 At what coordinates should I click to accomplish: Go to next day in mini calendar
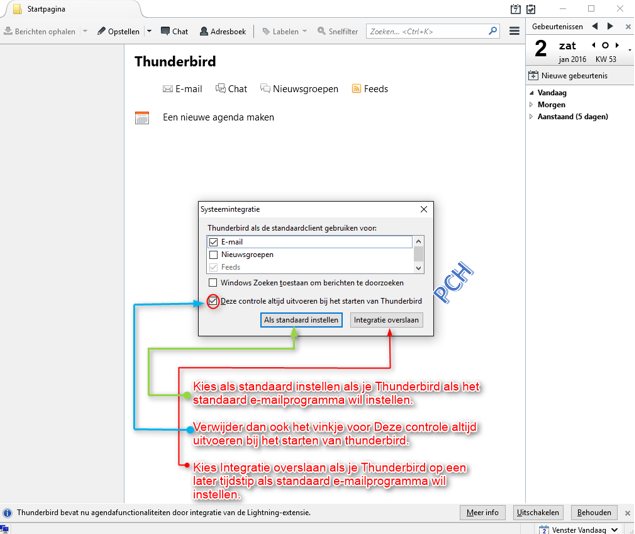[617, 45]
